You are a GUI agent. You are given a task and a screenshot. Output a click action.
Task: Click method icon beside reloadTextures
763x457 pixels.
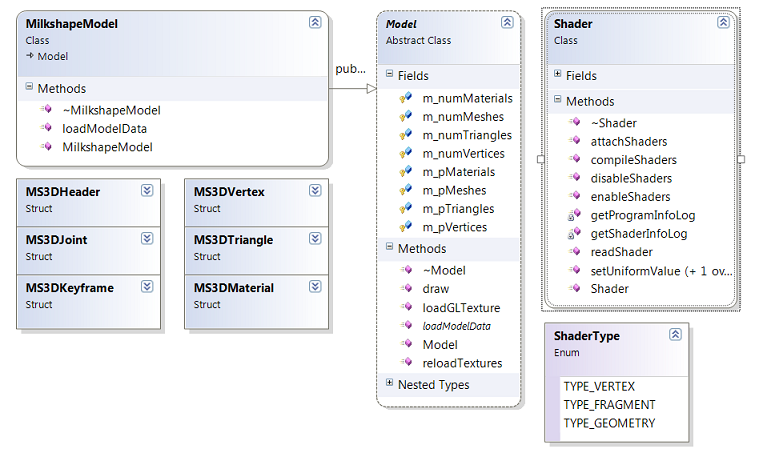tap(406, 362)
